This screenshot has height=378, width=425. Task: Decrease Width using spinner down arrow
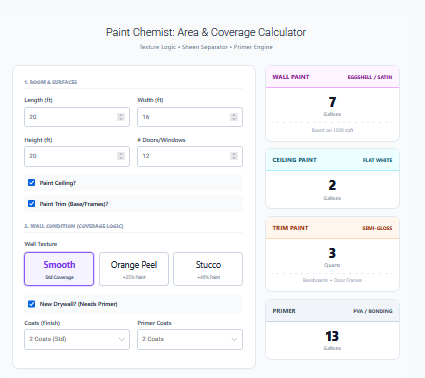click(x=234, y=119)
